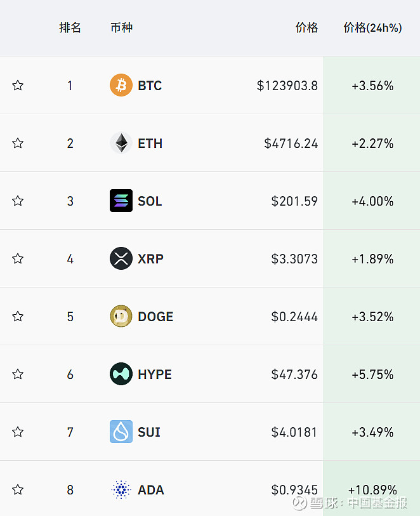Click the SUI water-drop icon
This screenshot has width=420, height=516.
pyautogui.click(x=121, y=432)
